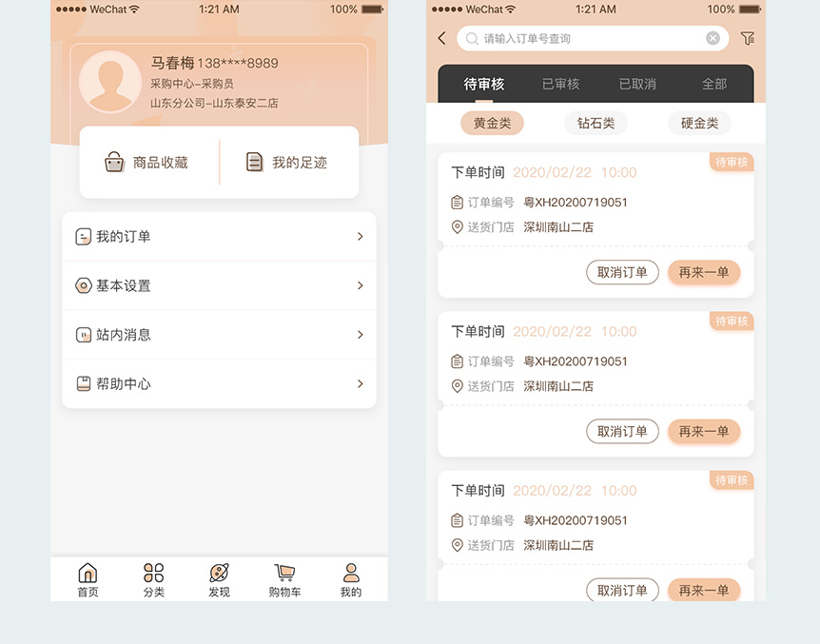This screenshot has height=644, width=820.
Task: Switch to the 已取消 tab
Action: click(637, 84)
